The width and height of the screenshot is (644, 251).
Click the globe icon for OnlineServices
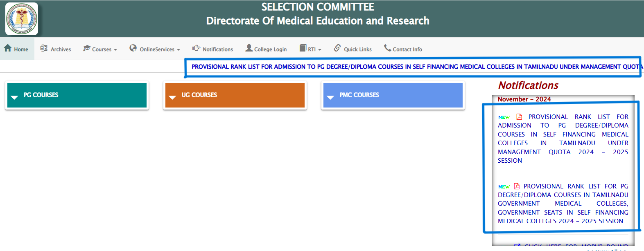click(x=133, y=48)
